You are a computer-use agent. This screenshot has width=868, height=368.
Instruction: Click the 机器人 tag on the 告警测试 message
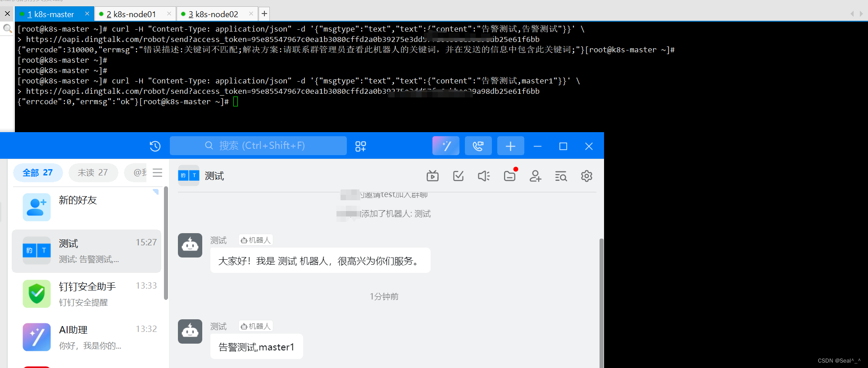click(x=256, y=326)
